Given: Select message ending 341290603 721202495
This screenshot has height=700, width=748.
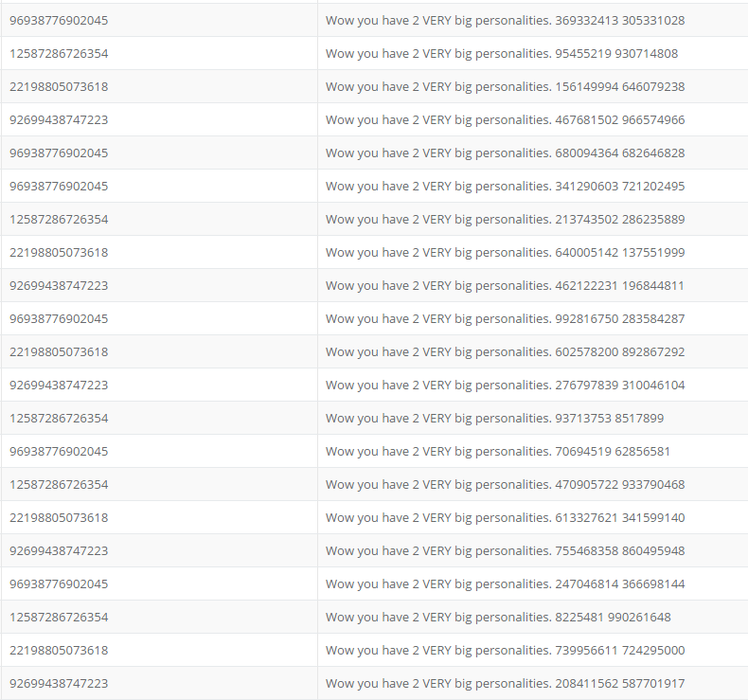Looking at the screenshot, I should [506, 187].
